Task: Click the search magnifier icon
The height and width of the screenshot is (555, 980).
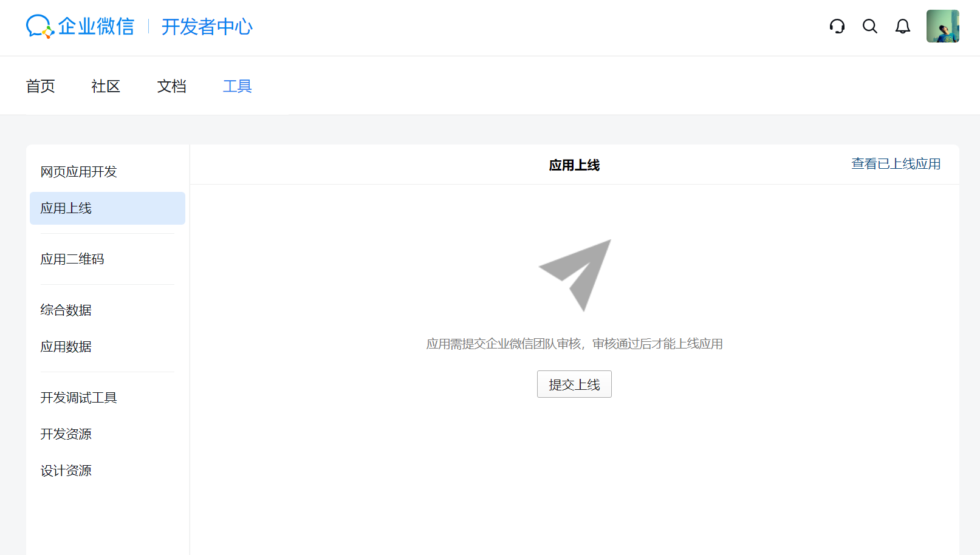Action: [x=869, y=26]
